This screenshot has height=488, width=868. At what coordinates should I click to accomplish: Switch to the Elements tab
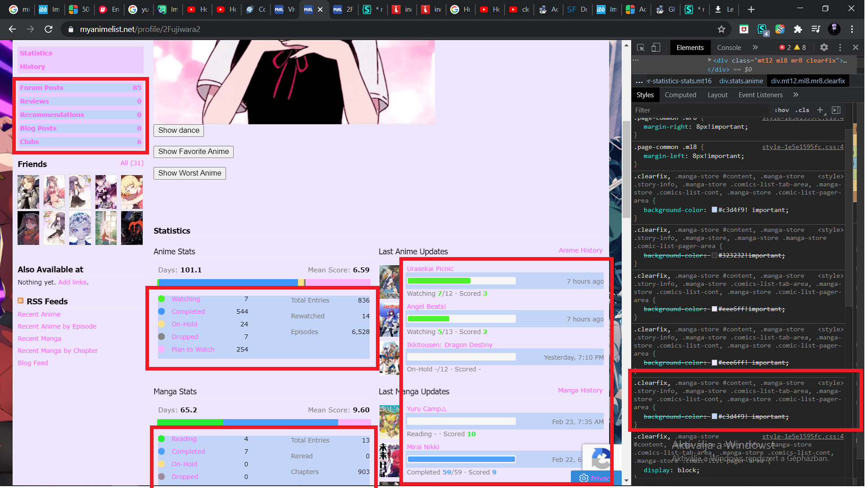tap(690, 47)
